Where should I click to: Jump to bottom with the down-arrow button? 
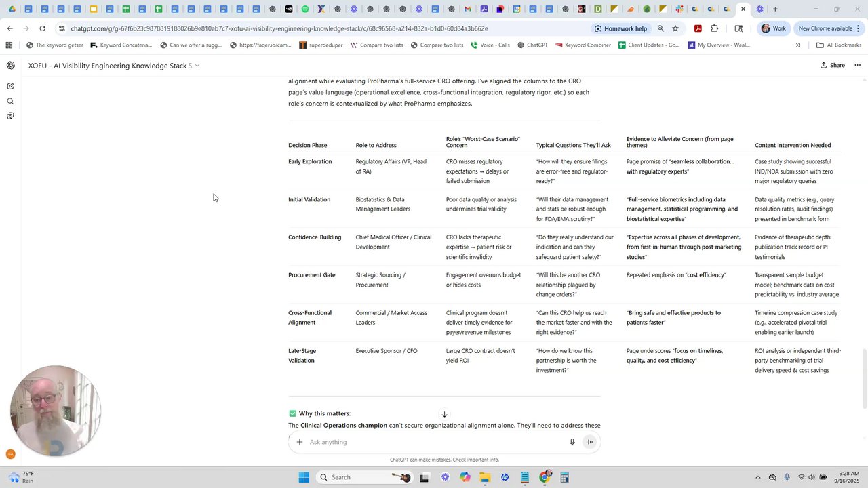pos(444,414)
